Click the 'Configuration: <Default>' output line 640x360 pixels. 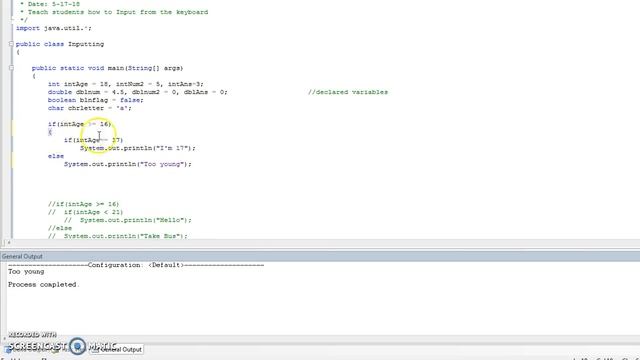(x=136, y=265)
